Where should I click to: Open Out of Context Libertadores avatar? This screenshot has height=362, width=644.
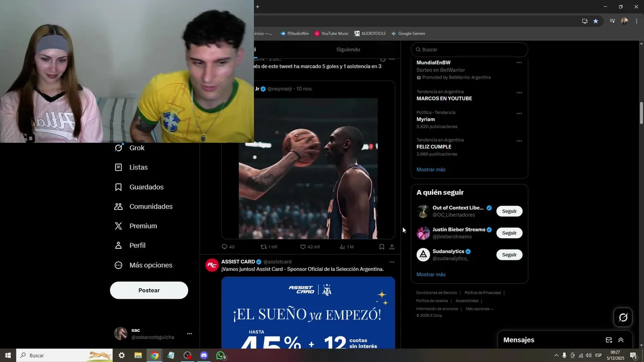(x=423, y=211)
